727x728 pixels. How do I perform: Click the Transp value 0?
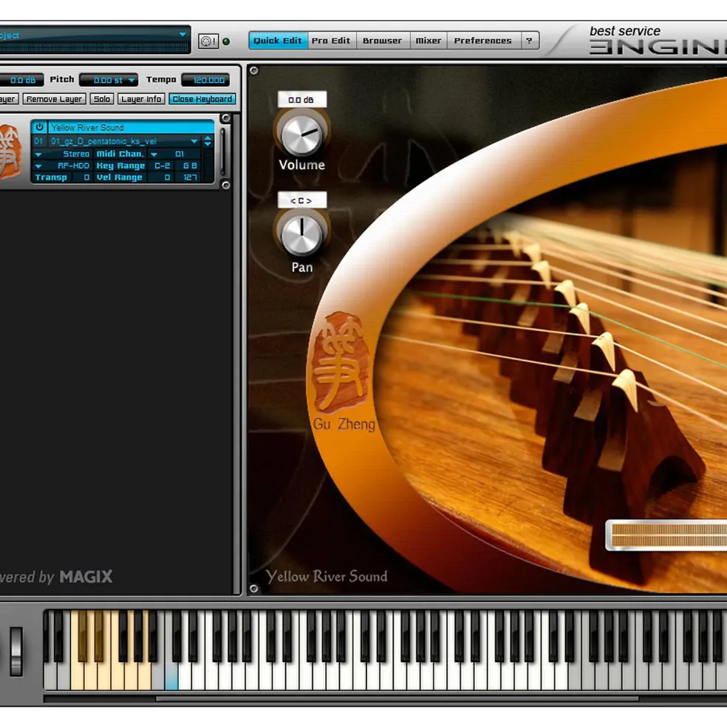(x=82, y=177)
